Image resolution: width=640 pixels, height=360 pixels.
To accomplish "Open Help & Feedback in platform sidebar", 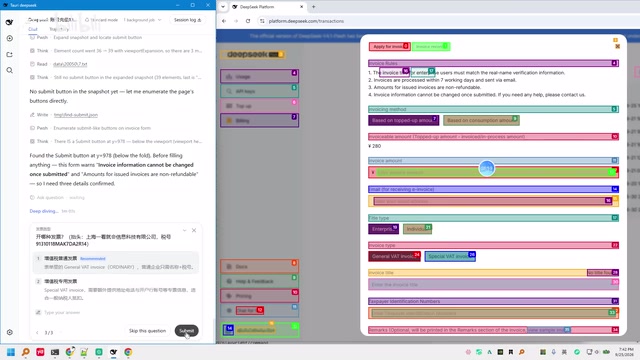I will click(x=260, y=281).
